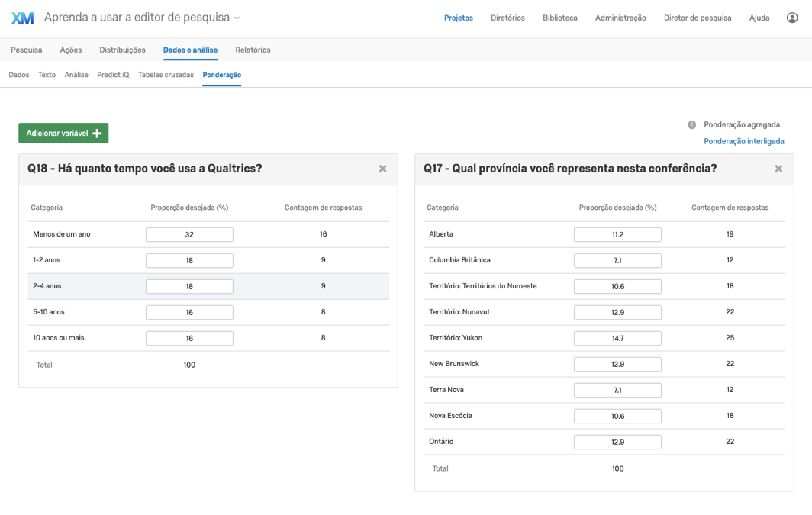
Task: Click the Ajuda help menu
Action: click(759, 18)
